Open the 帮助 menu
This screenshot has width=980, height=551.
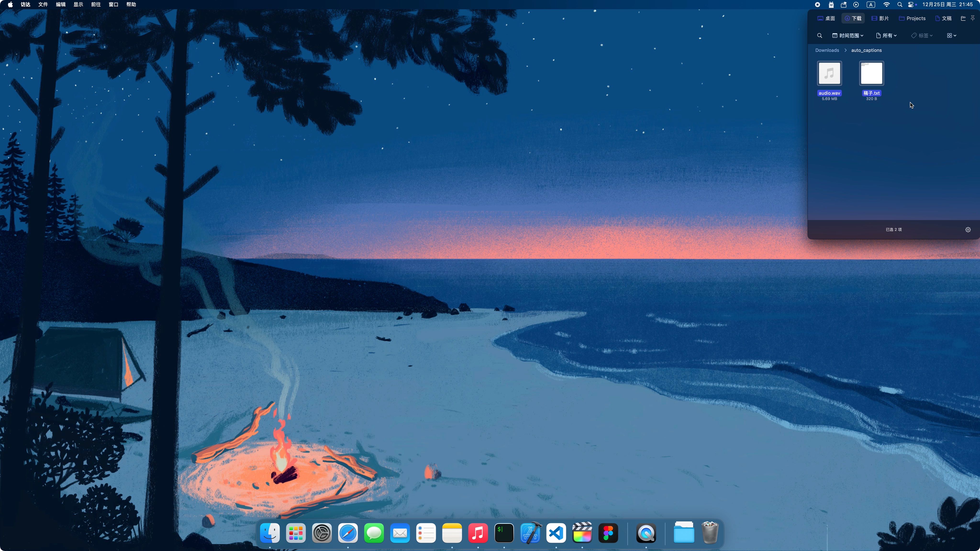[131, 5]
